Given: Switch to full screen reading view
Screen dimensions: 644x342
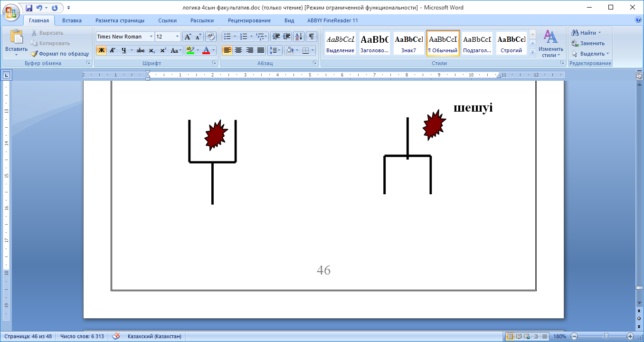Looking at the screenshot, I should click(x=519, y=336).
